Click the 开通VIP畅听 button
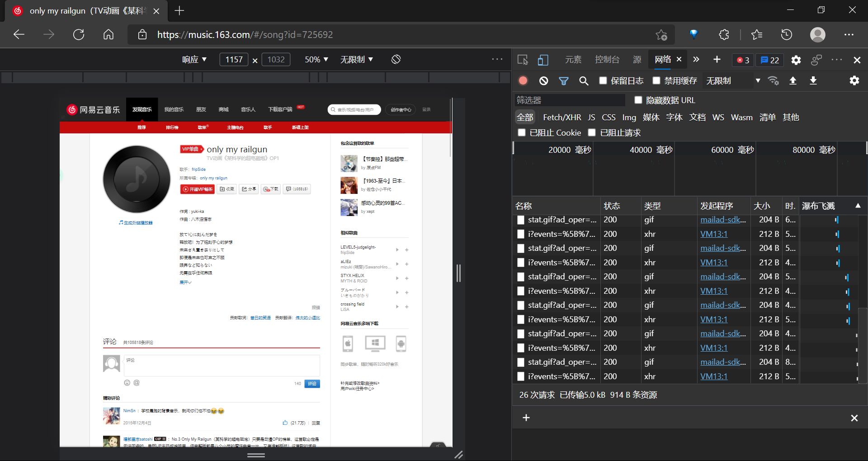The height and width of the screenshot is (461, 868). pos(198,189)
